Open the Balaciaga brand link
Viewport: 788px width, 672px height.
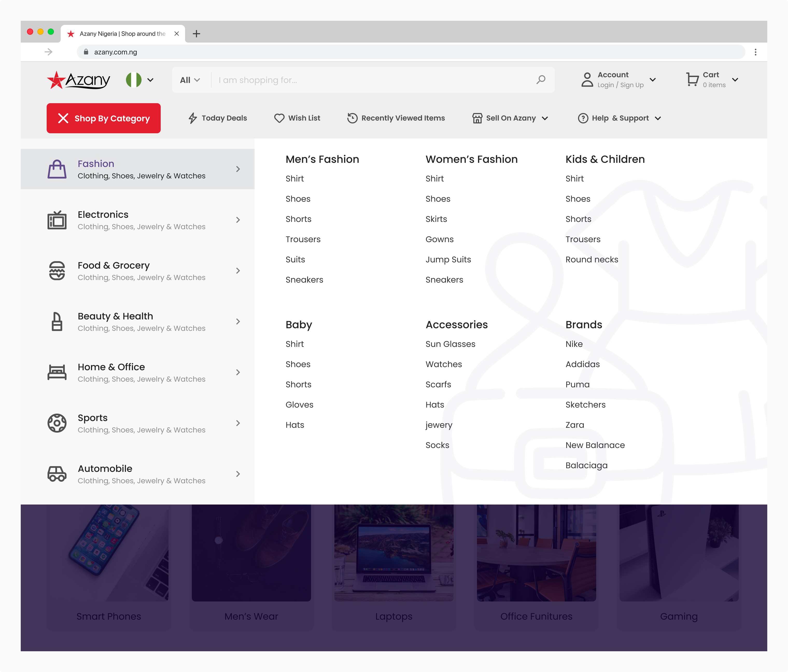tap(586, 465)
